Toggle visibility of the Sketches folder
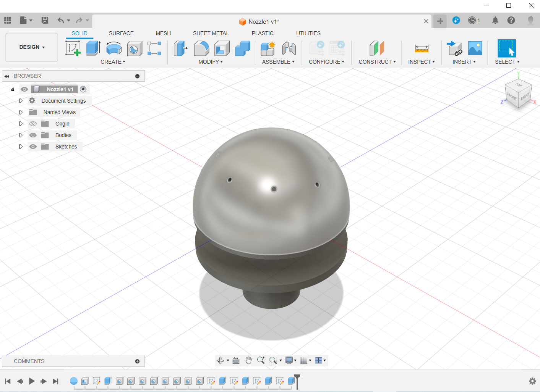This screenshot has width=540, height=392. point(33,147)
